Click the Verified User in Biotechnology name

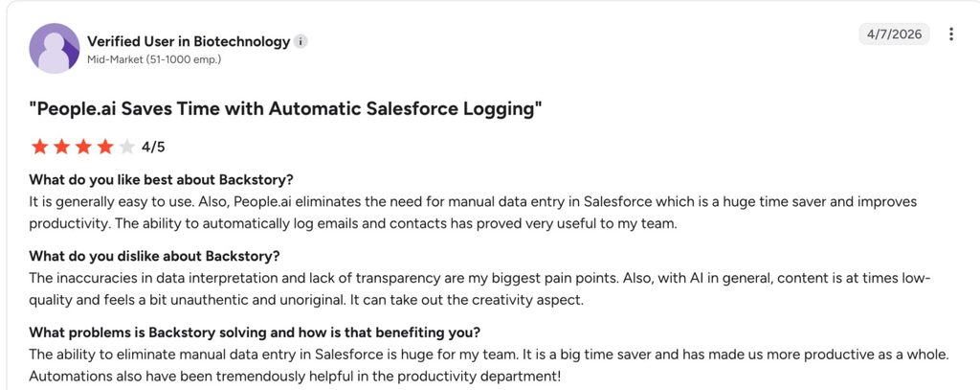tap(189, 41)
